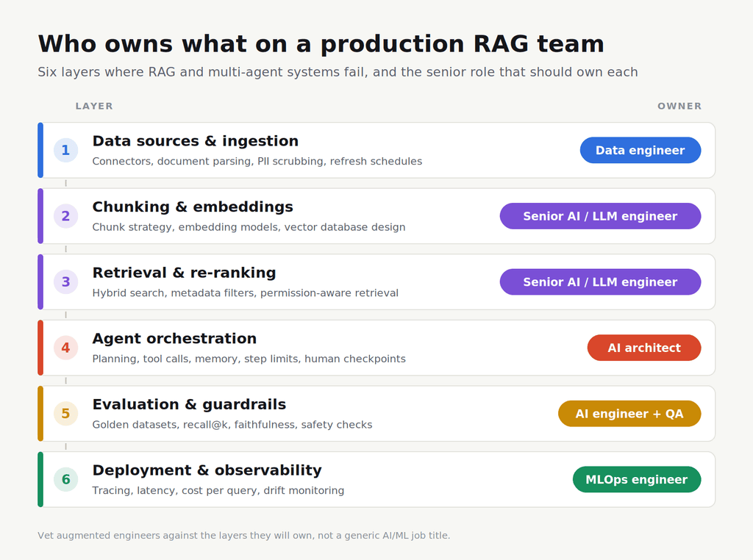753x560 pixels.
Task: Click the number 6 circle badge
Action: [65, 479]
